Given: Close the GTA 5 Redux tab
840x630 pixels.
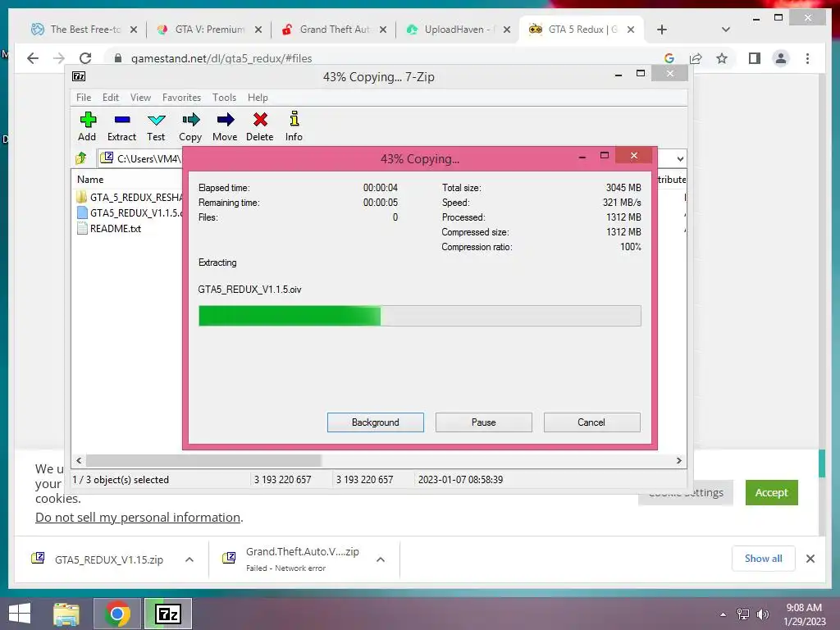Looking at the screenshot, I should [x=631, y=30].
